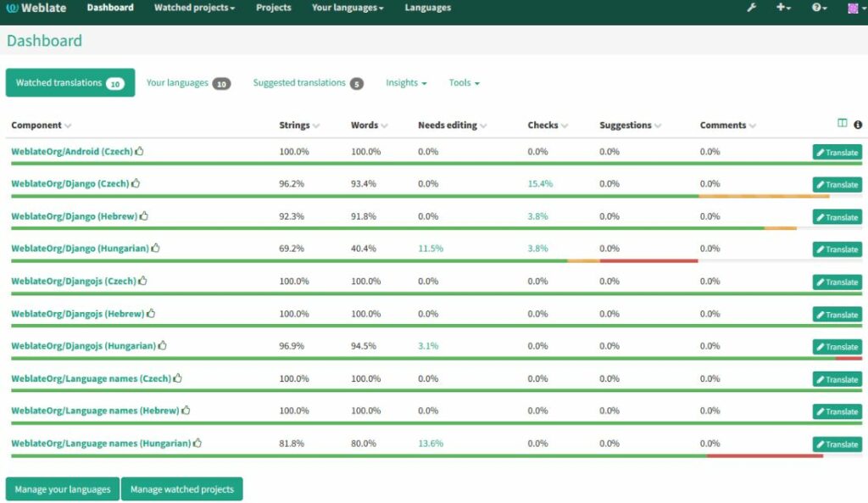Screen dimensions: 868x503
Task: Click thumbs-up icon next to Android (Czech)
Action: point(140,151)
